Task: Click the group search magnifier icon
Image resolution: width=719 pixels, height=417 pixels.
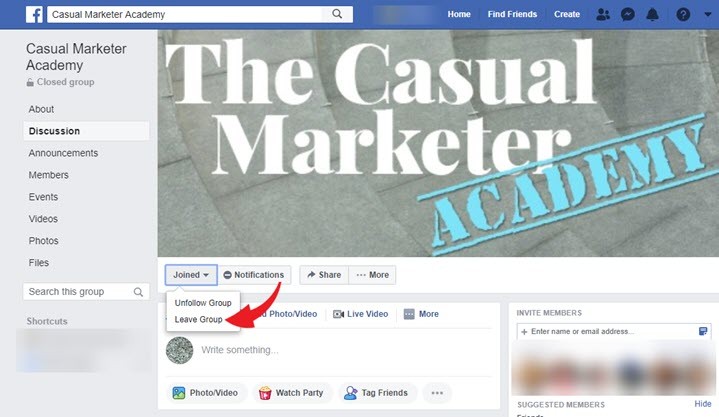Action: (138, 292)
